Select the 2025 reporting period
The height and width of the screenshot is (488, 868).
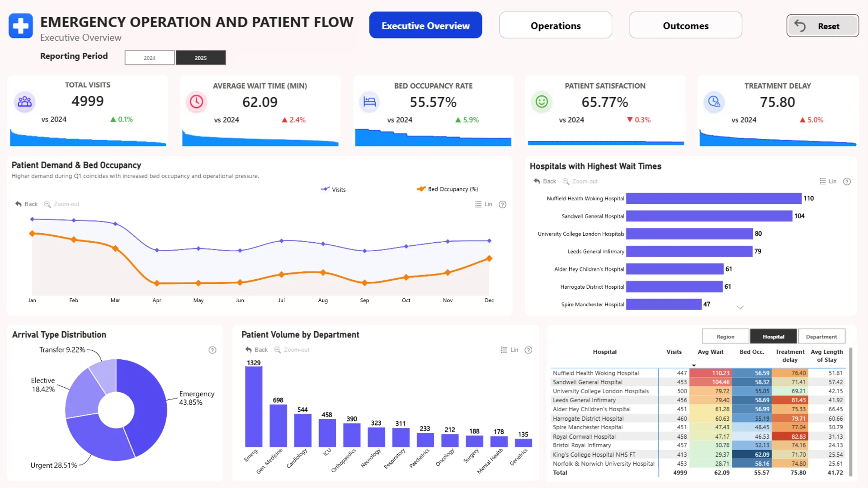(201, 58)
